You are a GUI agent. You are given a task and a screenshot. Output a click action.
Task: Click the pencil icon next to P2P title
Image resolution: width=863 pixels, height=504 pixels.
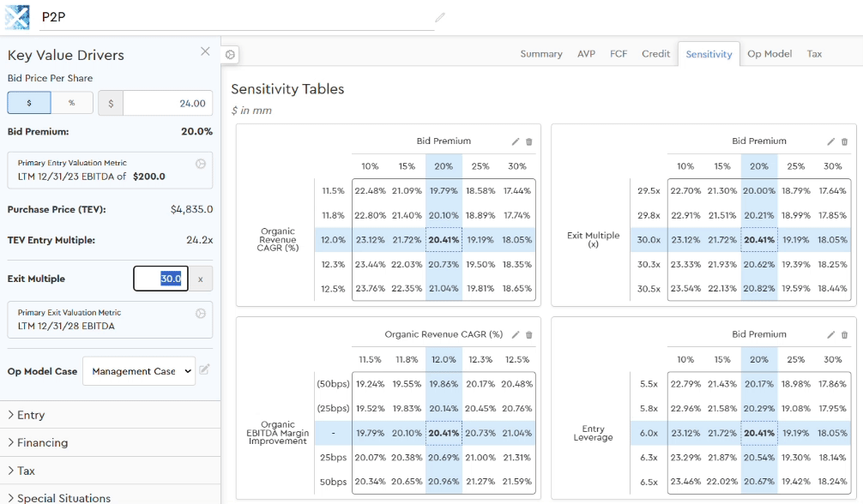(440, 17)
